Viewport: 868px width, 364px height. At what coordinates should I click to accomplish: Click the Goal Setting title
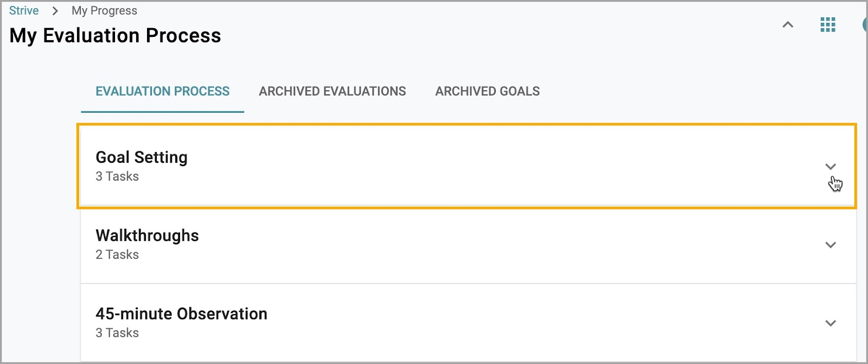(x=142, y=157)
